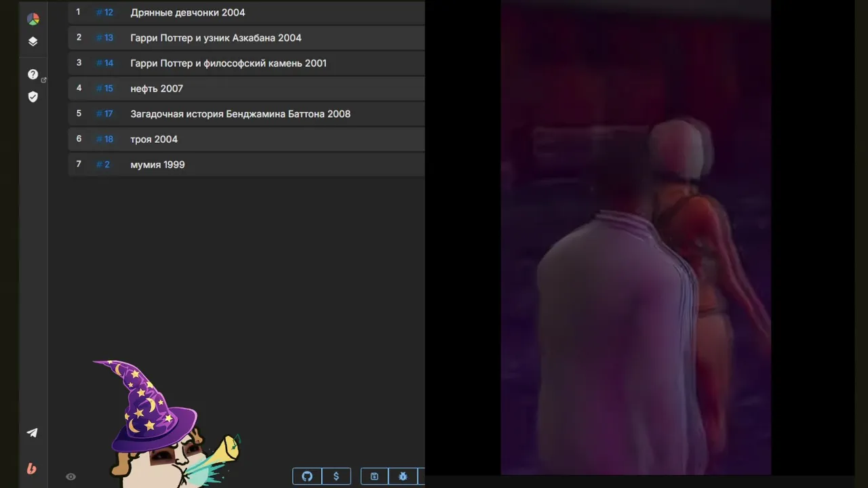Click the #18 tag link
Image resolution: width=868 pixels, height=488 pixels.
(x=104, y=139)
